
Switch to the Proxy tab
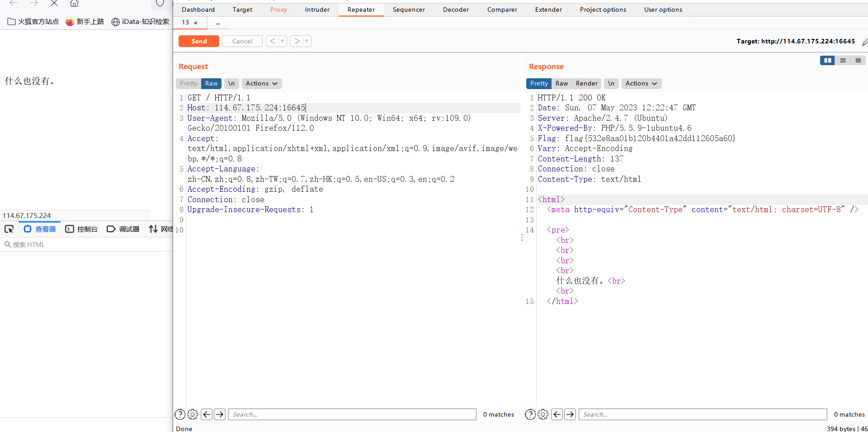(278, 9)
